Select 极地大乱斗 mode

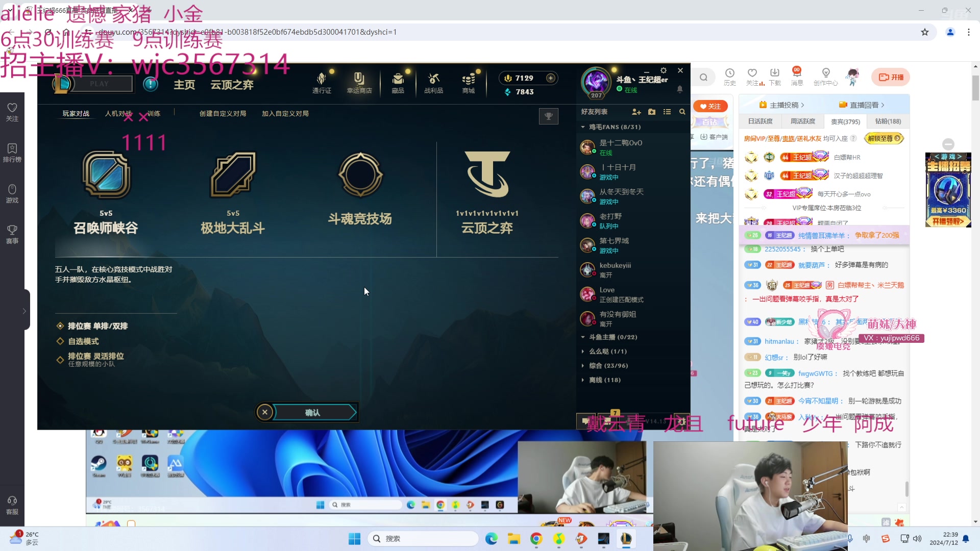pos(233,192)
